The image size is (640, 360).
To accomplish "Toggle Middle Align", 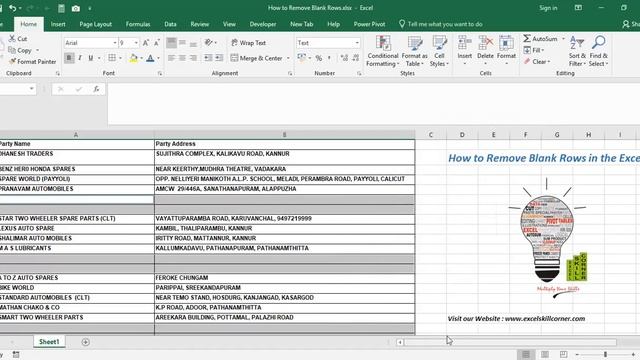I will [x=182, y=42].
